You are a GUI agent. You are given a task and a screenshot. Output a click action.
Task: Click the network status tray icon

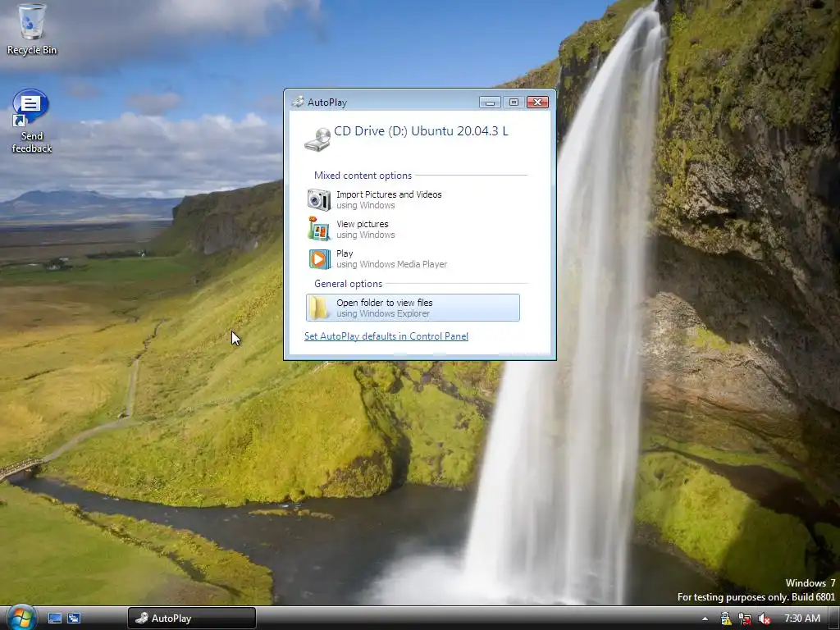745,619
